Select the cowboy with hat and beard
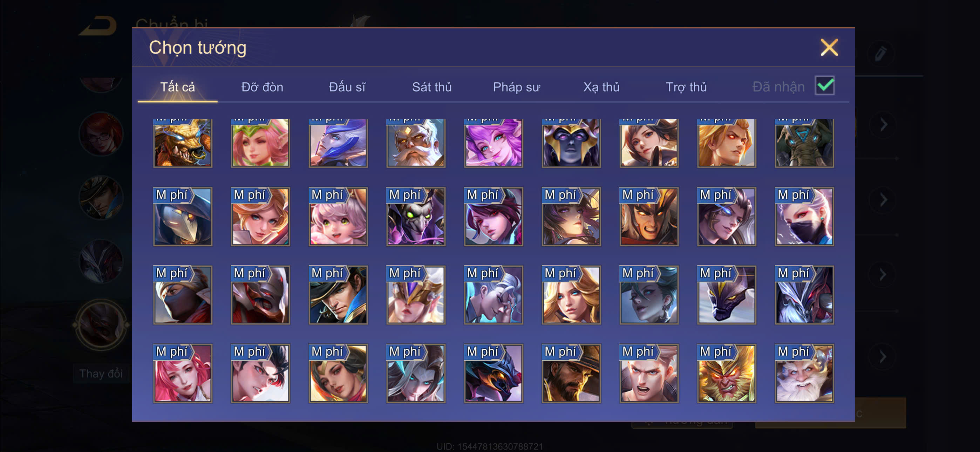The height and width of the screenshot is (452, 980). coord(571,373)
